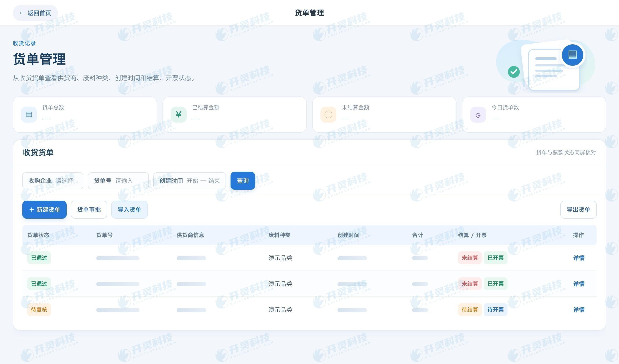Click the 导入货单 import button
The height and width of the screenshot is (364, 619).
[x=129, y=210]
